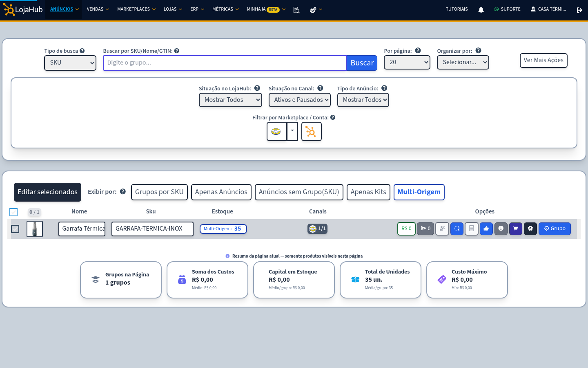The image size is (588, 368).
Task: Open the notifications bell
Action: (481, 10)
